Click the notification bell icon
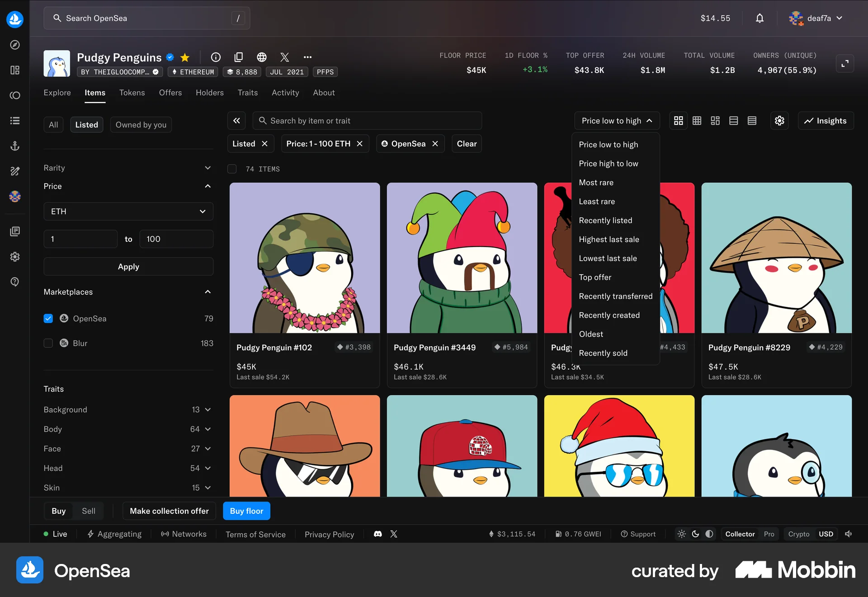868x597 pixels. click(x=759, y=18)
